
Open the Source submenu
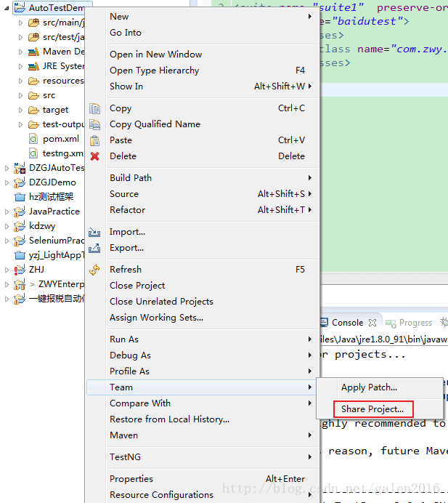click(203, 194)
